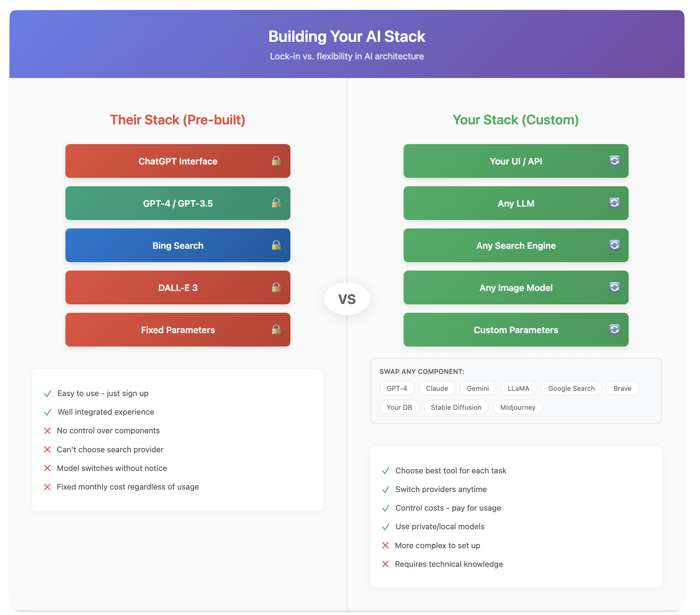Click the text Switch providers anytime
Screen dimensions: 700x615
click(441, 489)
